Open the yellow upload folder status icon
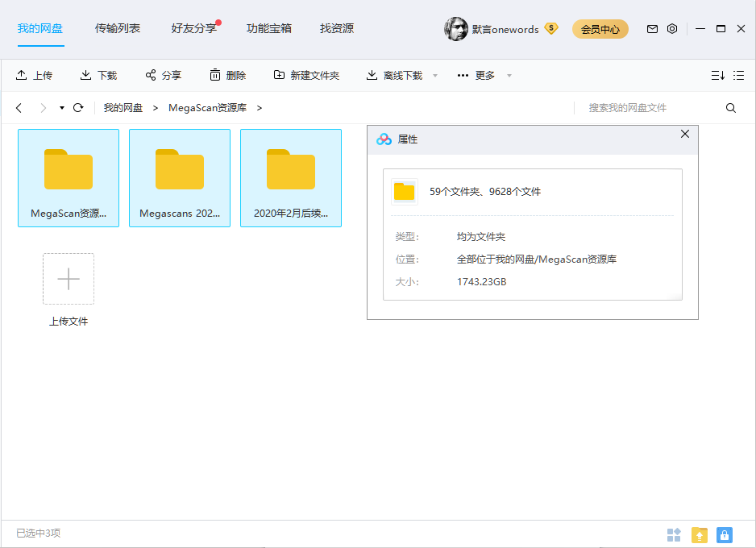756x548 pixels. click(699, 534)
